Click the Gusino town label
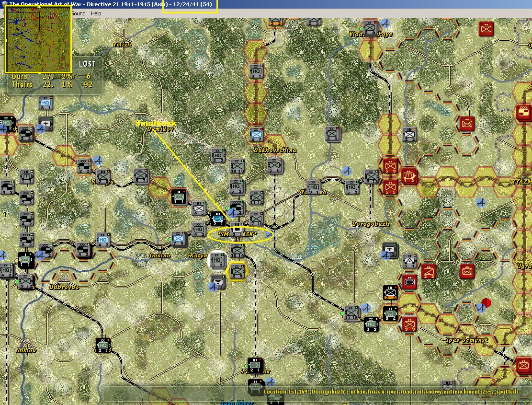532x405 pixels. (x=160, y=255)
